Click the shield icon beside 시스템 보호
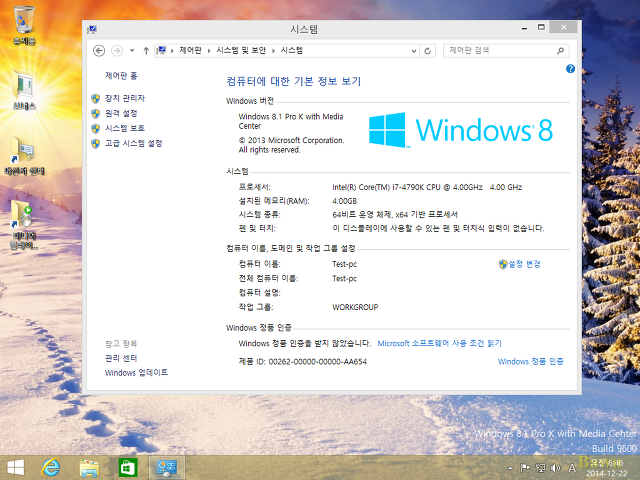 pyautogui.click(x=96, y=129)
